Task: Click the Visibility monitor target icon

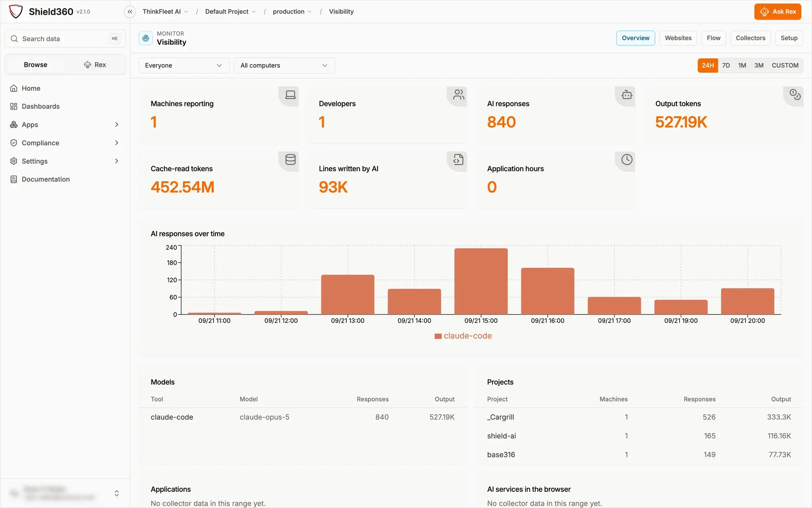Action: click(x=146, y=38)
